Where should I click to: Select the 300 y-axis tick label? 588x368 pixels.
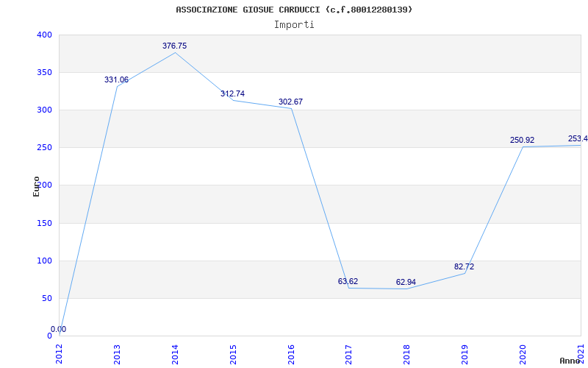pyautogui.click(x=44, y=110)
